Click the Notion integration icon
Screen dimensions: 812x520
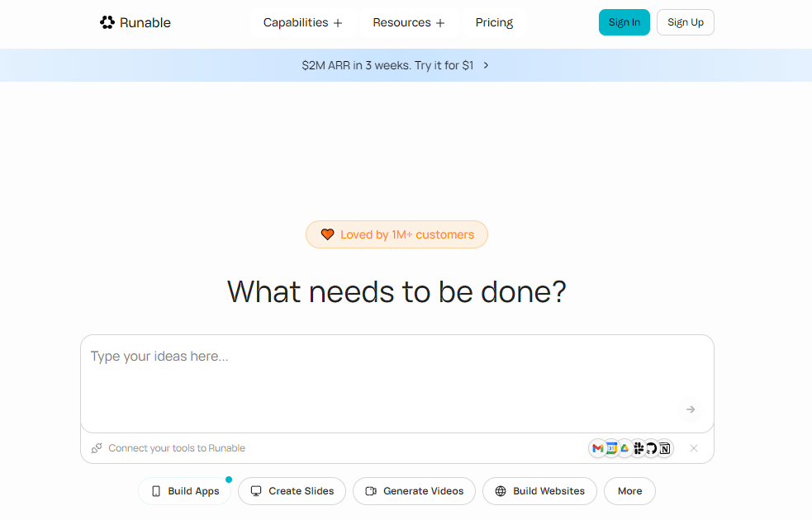click(x=665, y=448)
